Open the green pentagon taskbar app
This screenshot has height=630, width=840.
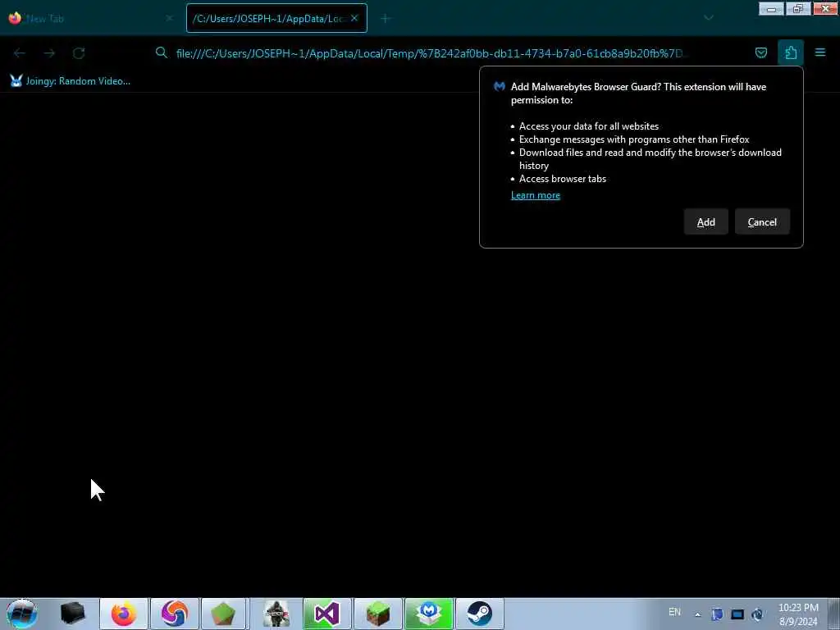coord(223,614)
